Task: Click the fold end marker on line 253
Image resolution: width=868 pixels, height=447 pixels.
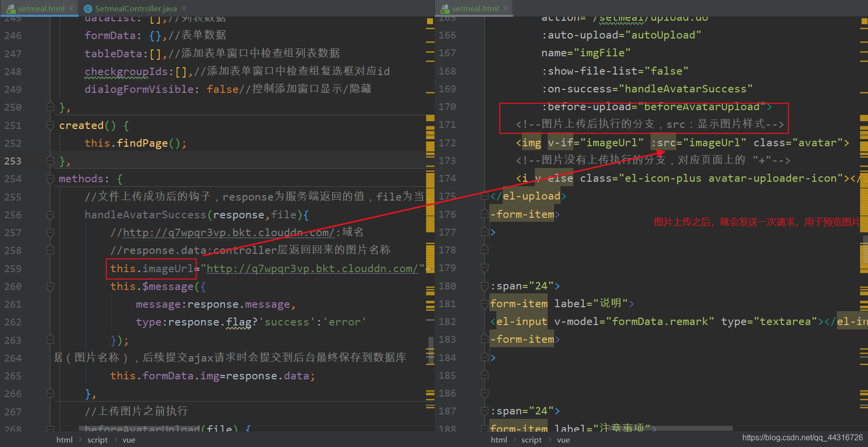Action: (50, 161)
